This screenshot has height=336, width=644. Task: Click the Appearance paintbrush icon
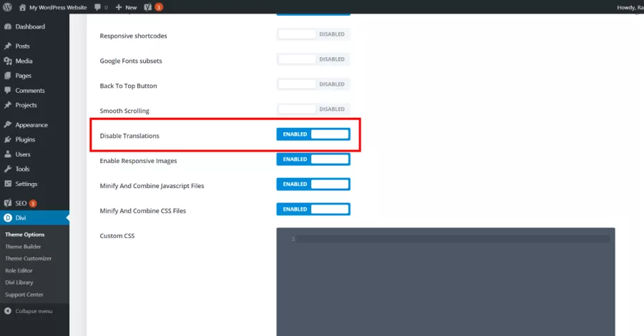8,124
